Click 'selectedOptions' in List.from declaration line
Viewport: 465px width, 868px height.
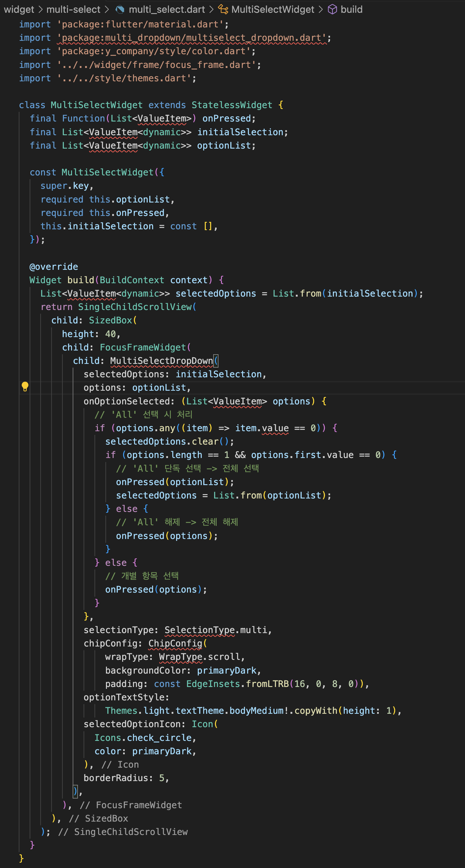click(x=216, y=293)
